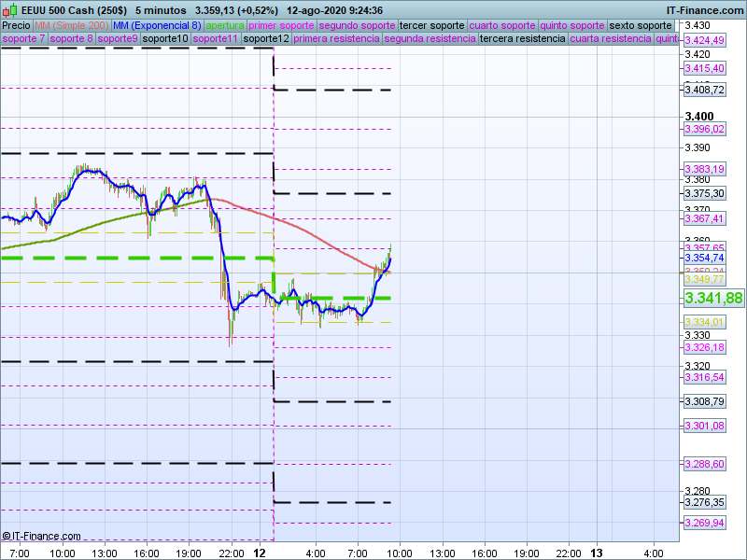Click the IT-Finance.com link at top right
The width and height of the screenshot is (747, 560).
704,10
